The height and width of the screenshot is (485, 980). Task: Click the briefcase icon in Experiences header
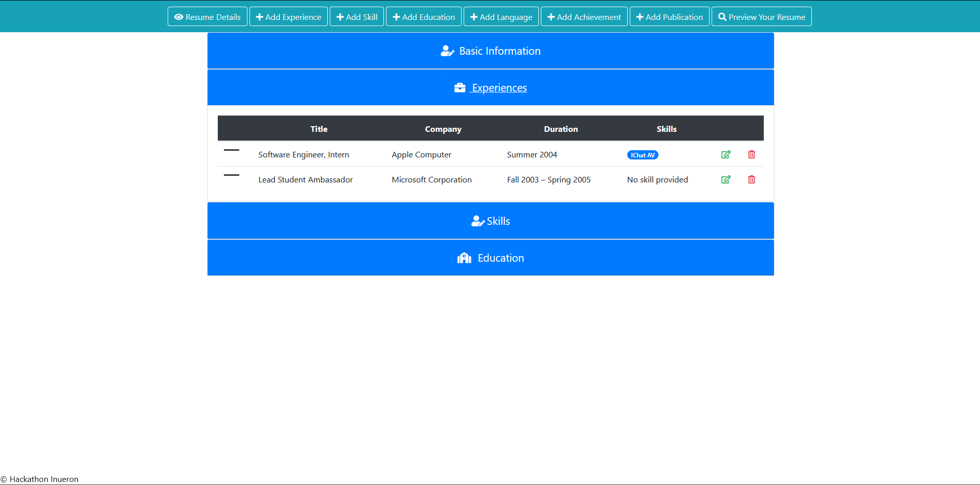pos(460,87)
